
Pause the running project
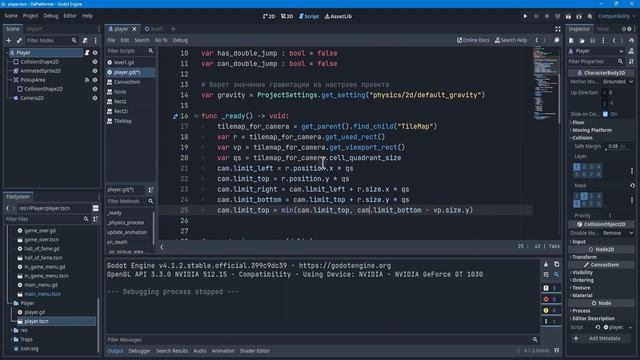pos(536,16)
